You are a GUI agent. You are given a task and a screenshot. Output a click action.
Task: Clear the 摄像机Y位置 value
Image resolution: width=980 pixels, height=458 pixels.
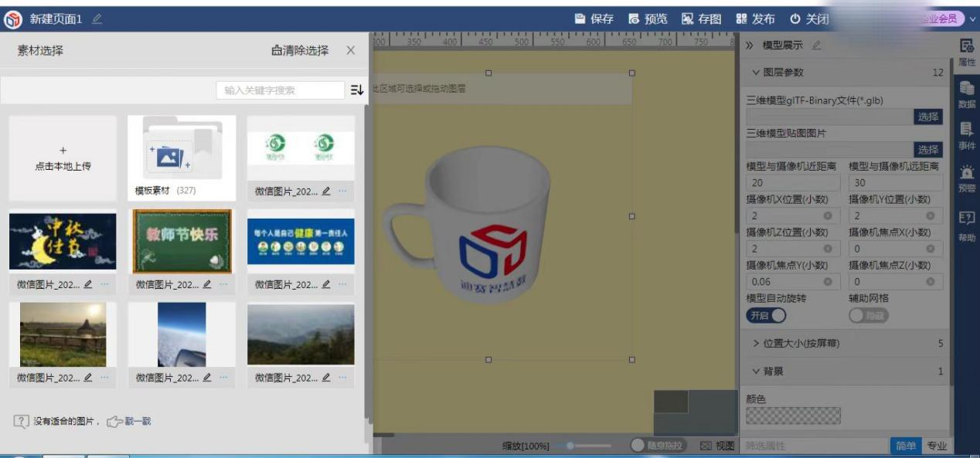pos(931,216)
